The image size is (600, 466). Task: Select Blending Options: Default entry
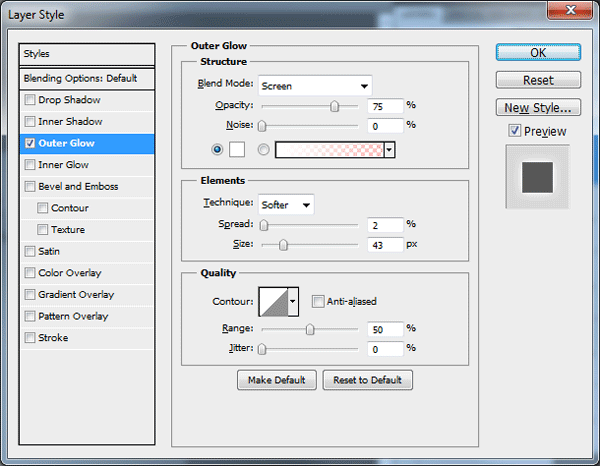point(87,78)
